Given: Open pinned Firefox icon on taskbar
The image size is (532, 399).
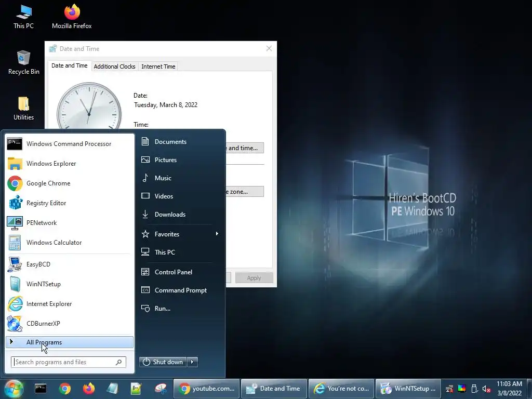Looking at the screenshot, I should click(x=88, y=389).
